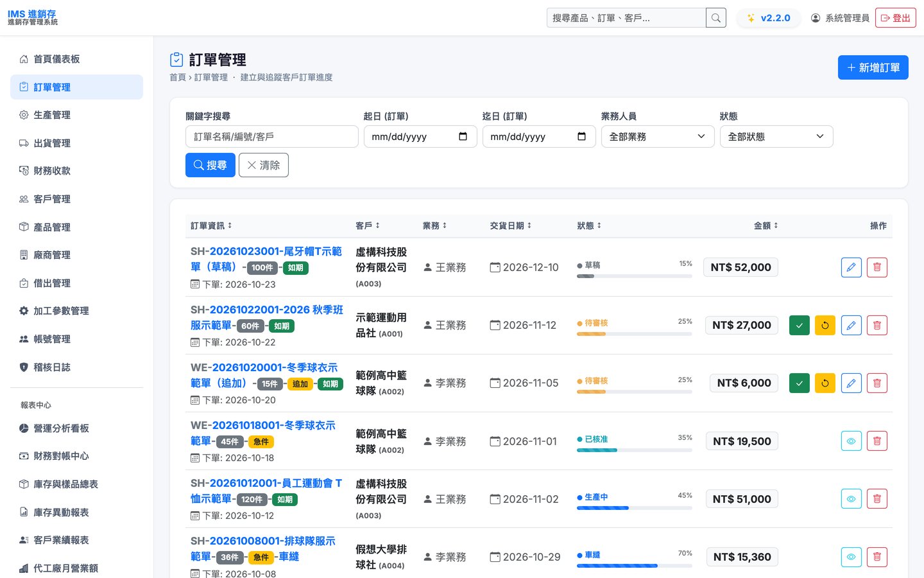Delete the NT$ 27,000 order via trash icon
The image size is (924, 578).
[877, 325]
